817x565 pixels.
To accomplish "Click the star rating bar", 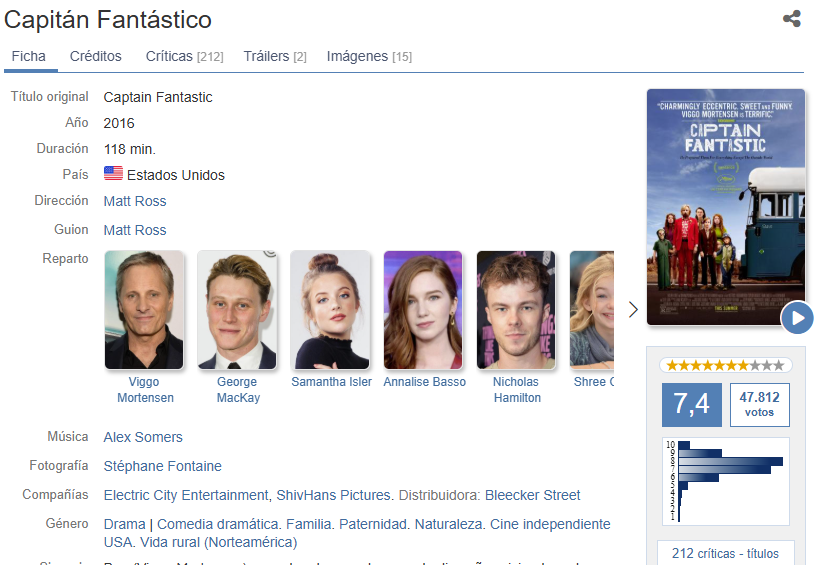I will (726, 366).
